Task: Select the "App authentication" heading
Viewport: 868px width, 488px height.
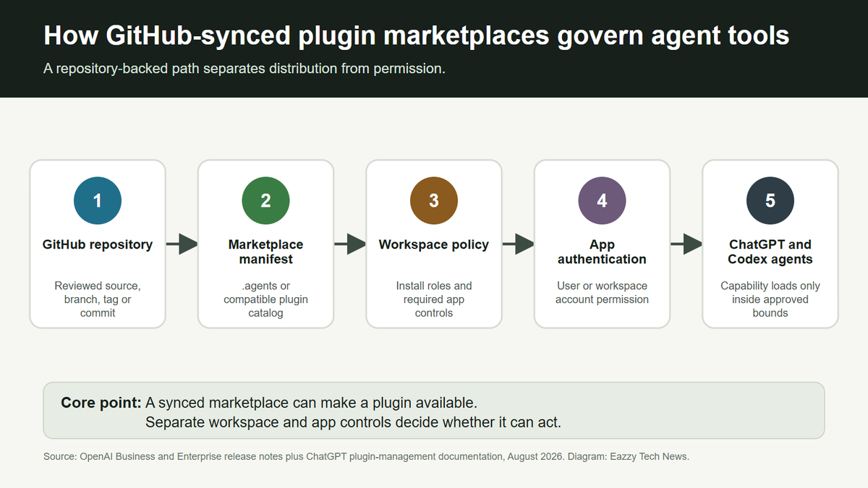Action: pyautogui.click(x=602, y=252)
